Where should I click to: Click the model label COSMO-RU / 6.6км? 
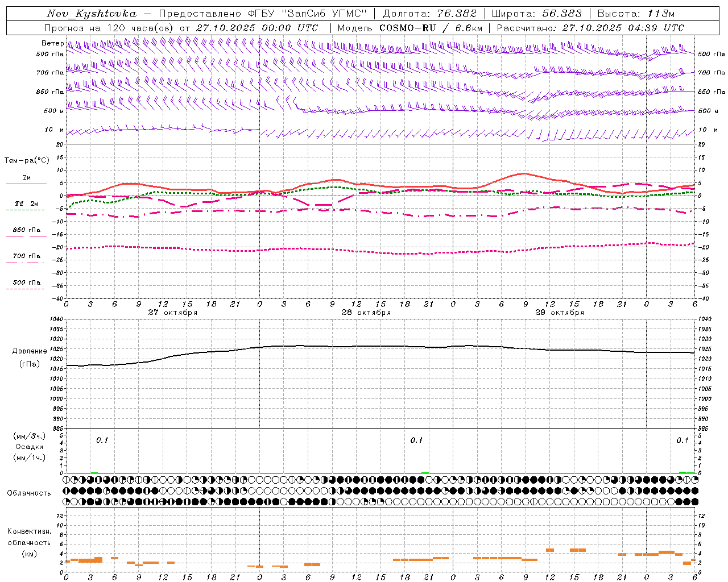coord(431,28)
